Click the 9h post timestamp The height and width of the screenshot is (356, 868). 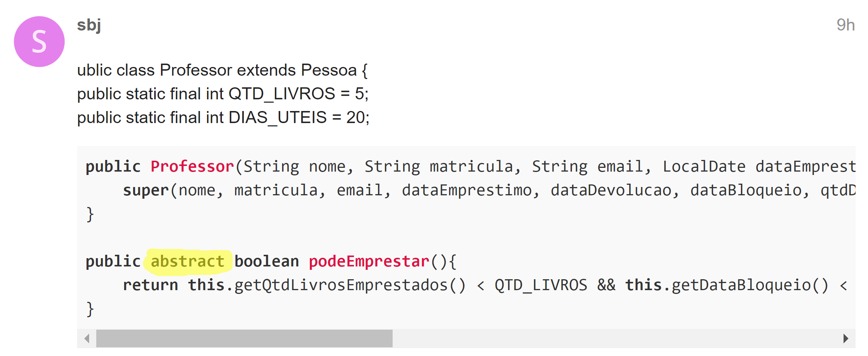tap(845, 25)
